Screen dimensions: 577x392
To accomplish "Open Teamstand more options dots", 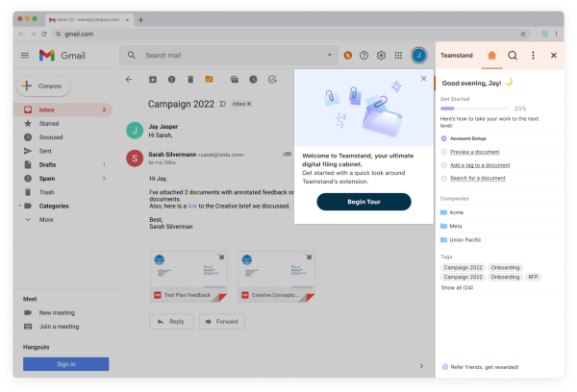I will coord(533,55).
